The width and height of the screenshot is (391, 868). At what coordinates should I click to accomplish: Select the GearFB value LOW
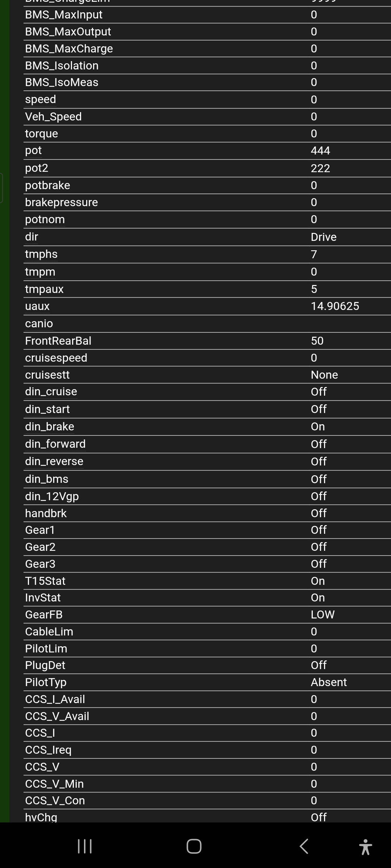pos(323,615)
